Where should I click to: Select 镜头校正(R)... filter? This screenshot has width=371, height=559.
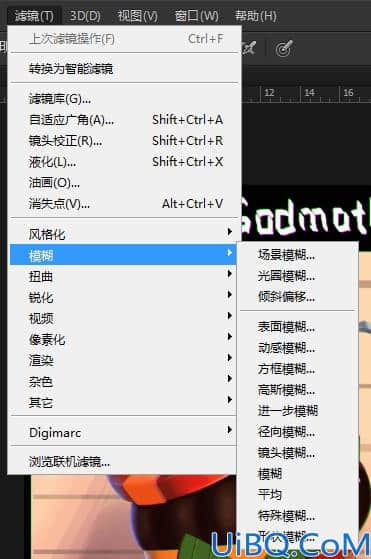pos(123,140)
